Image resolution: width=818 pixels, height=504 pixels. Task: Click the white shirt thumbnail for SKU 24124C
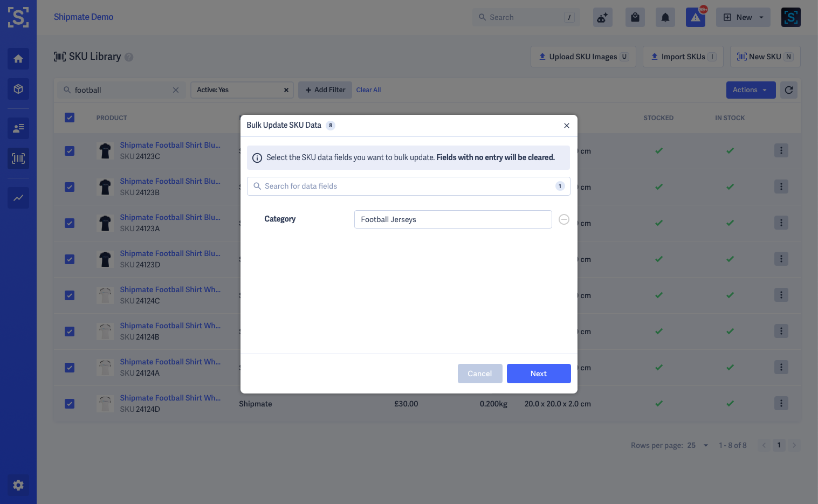(x=105, y=295)
